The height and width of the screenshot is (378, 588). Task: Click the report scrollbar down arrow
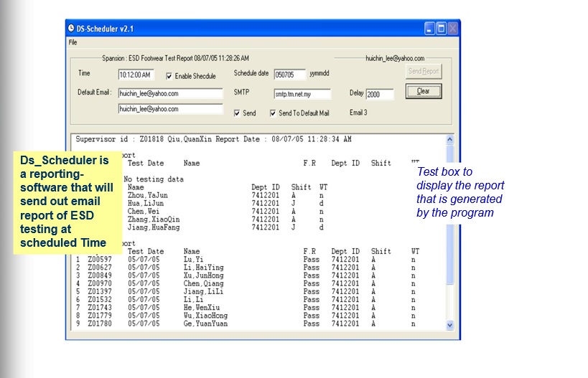[x=450, y=325]
